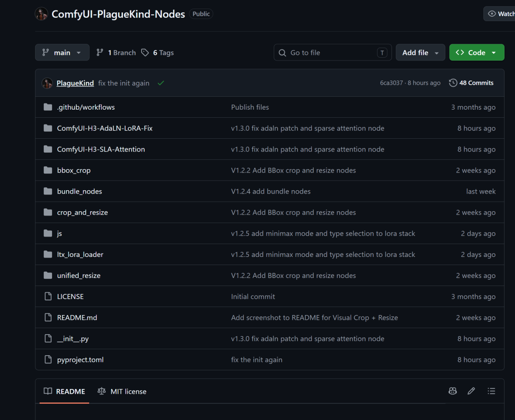Viewport: 515px width, 420px height.
Task: Click the green commit status checkmark
Action: click(x=161, y=83)
